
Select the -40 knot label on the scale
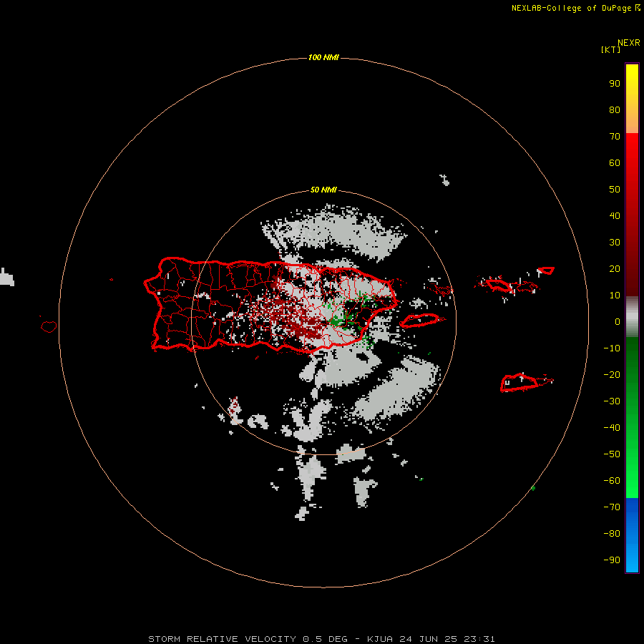(612, 428)
